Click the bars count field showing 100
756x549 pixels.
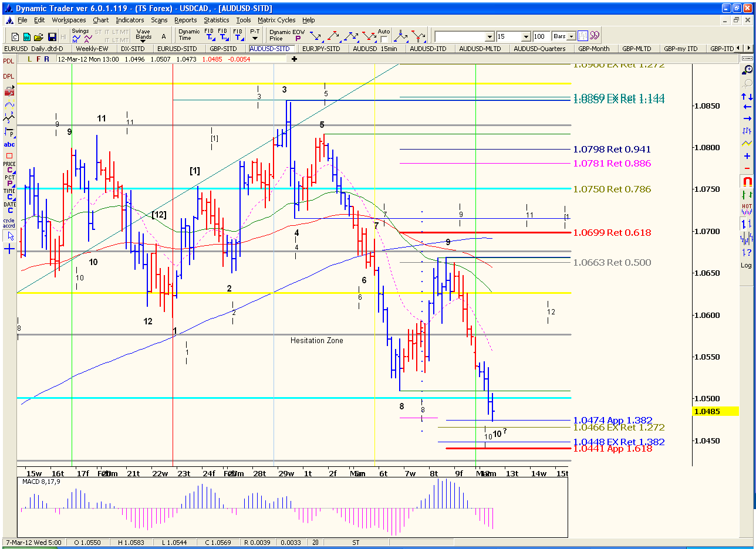pyautogui.click(x=541, y=36)
